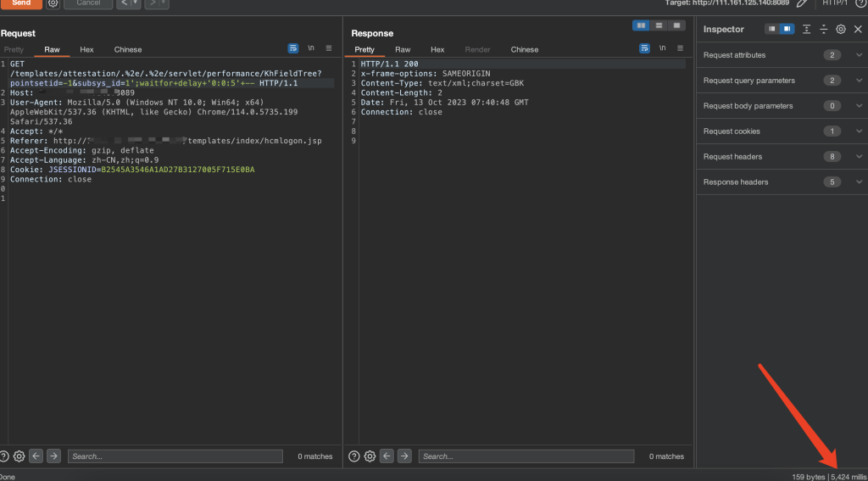Click '5,424 millis' in status bar
This screenshot has height=481, width=868.
click(x=849, y=476)
